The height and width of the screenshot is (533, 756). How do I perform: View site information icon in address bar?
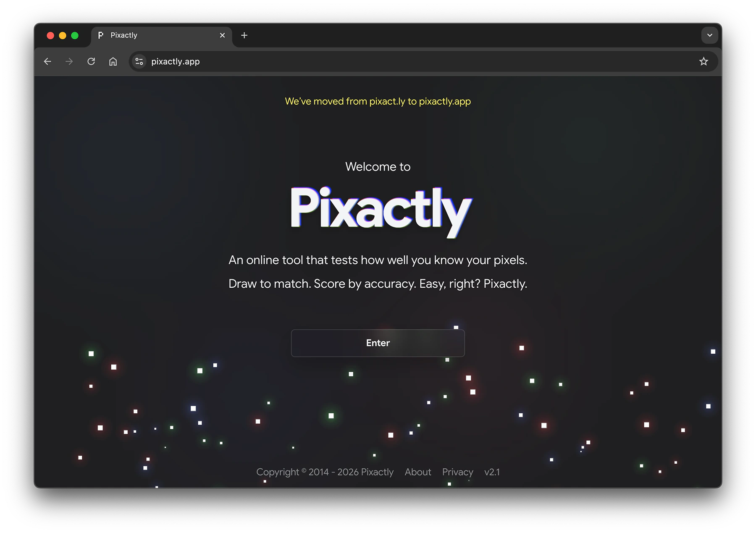139,61
